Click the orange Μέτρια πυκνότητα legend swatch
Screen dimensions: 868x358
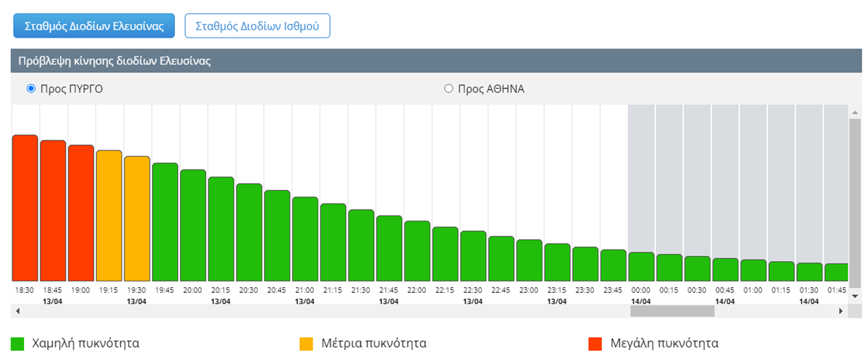[306, 344]
